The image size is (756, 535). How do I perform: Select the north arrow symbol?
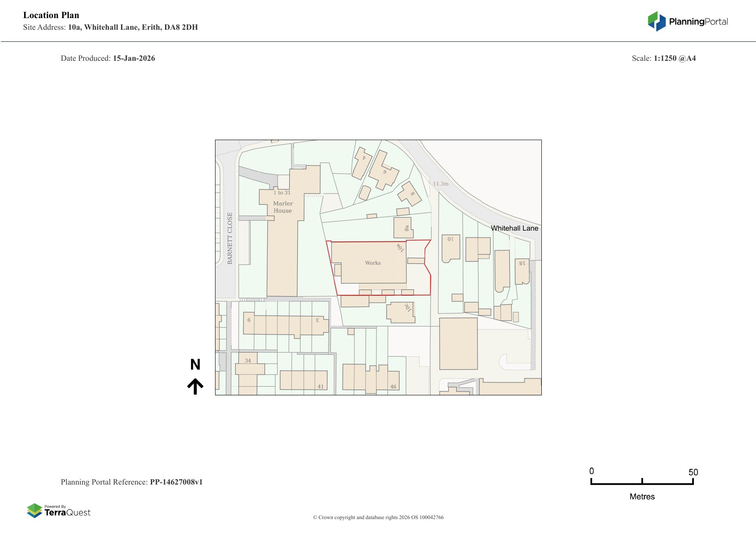pyautogui.click(x=196, y=384)
